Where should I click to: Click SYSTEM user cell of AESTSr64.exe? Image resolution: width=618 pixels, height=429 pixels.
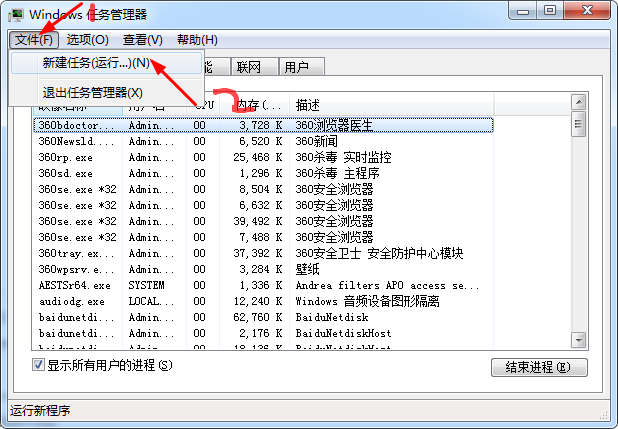pos(146,285)
